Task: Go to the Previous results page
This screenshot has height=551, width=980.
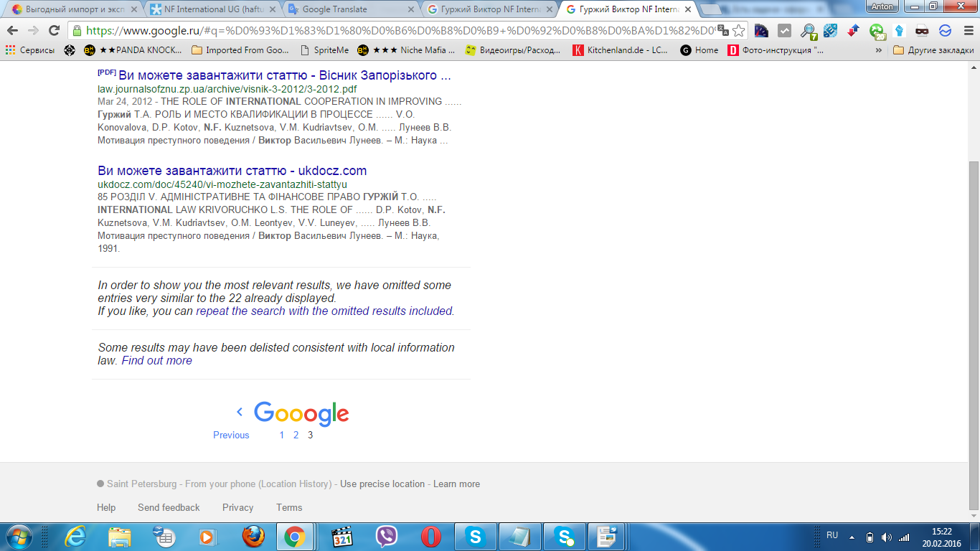Action: point(231,435)
